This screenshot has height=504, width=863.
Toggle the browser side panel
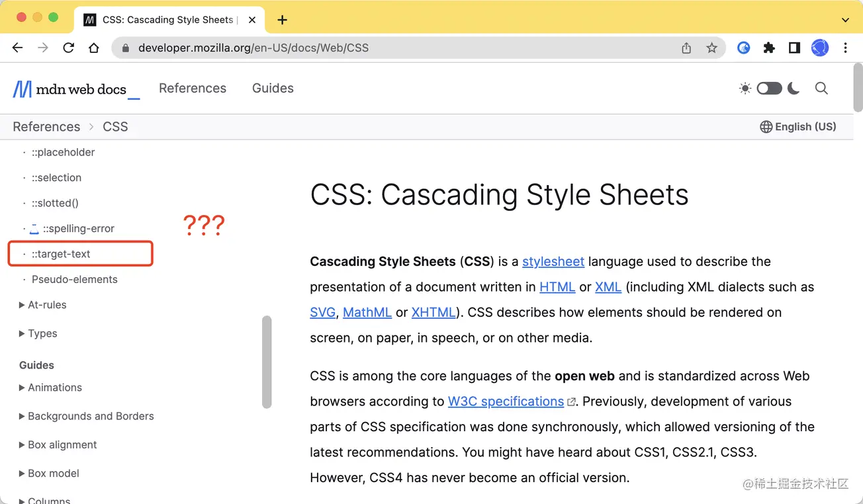click(x=794, y=48)
